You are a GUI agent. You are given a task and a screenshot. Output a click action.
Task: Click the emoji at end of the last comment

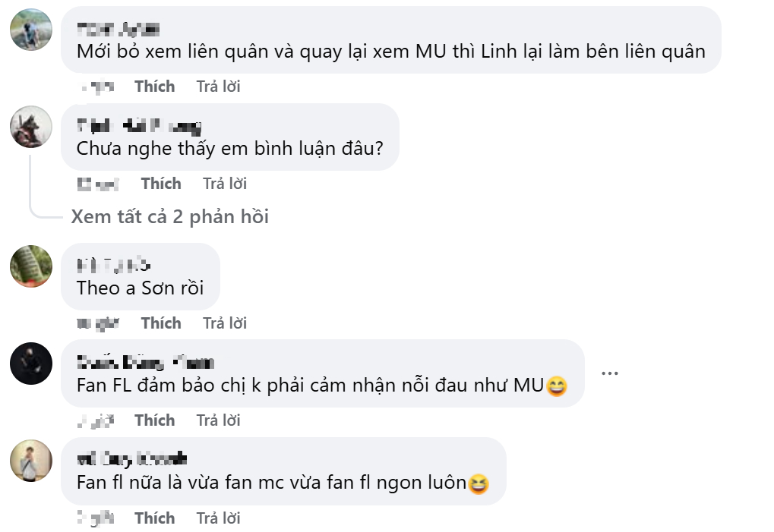pyautogui.click(x=478, y=484)
